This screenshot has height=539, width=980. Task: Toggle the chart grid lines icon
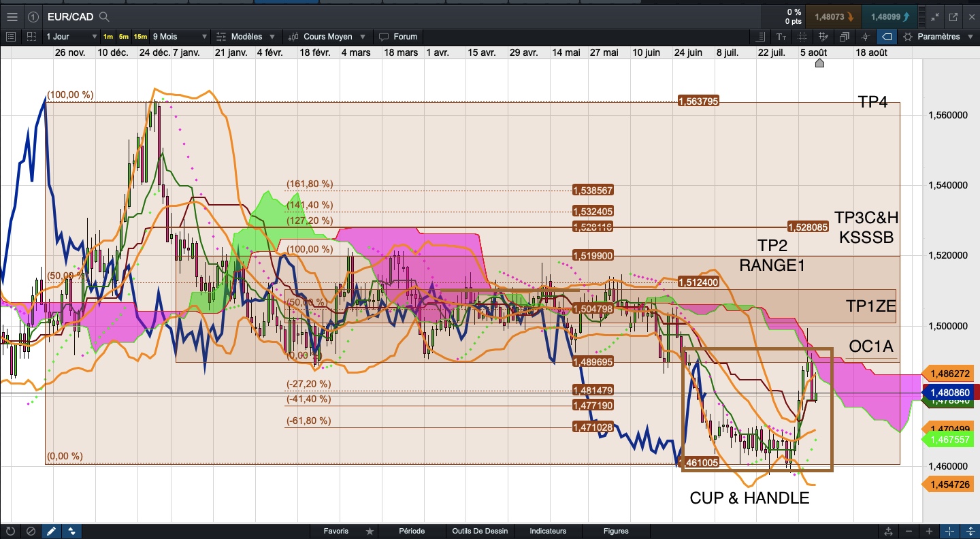pyautogui.click(x=802, y=37)
